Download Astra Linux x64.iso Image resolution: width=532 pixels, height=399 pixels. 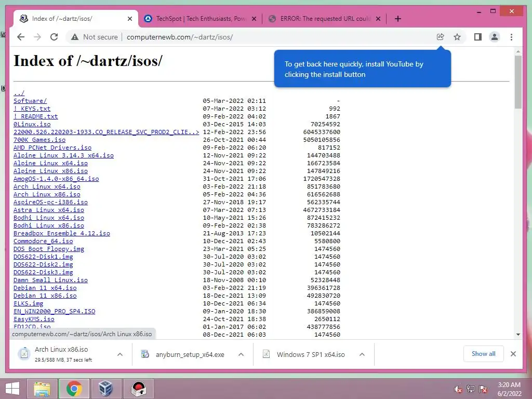(48, 210)
